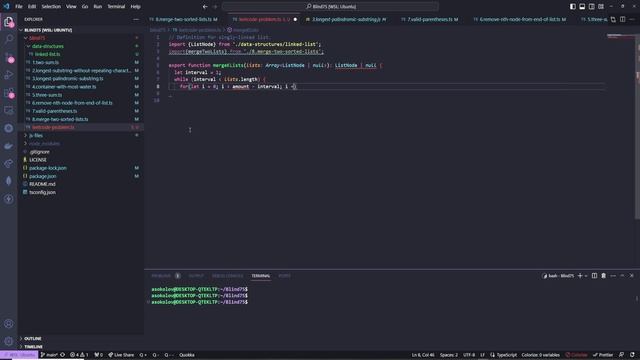Screen dimensions: 640x360
Task: Open the launch profile dropdown beside plus
Action: [x=586, y=276]
